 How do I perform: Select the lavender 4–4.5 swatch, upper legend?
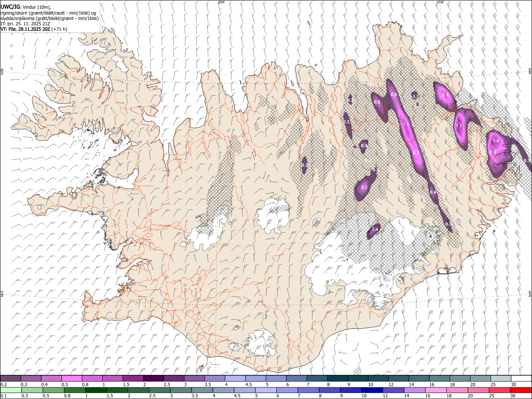[235, 378]
